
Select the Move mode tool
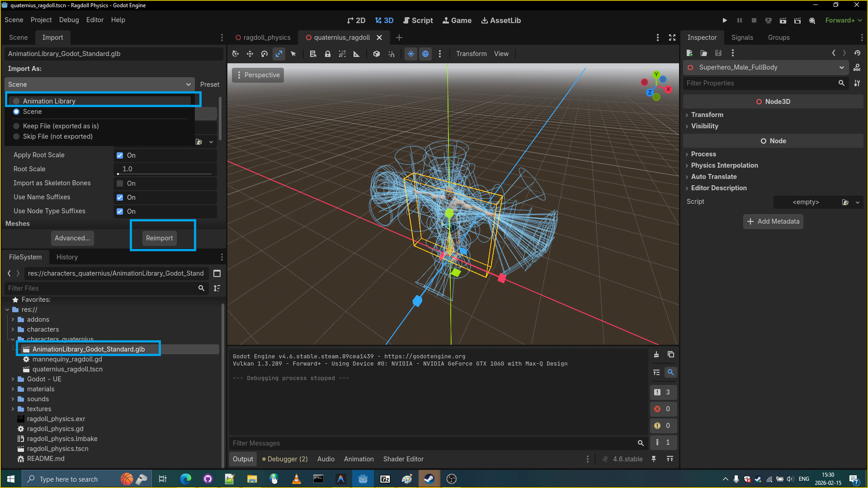(x=250, y=54)
